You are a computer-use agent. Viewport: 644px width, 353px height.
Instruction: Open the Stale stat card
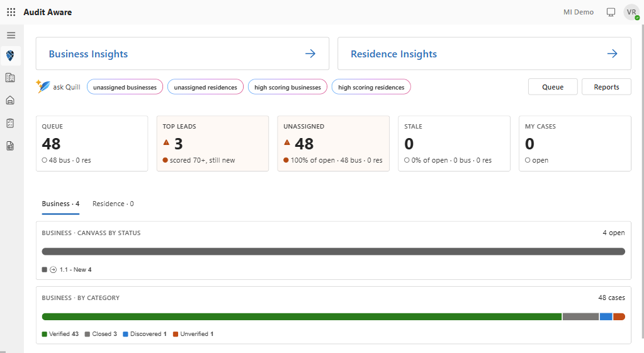click(455, 143)
